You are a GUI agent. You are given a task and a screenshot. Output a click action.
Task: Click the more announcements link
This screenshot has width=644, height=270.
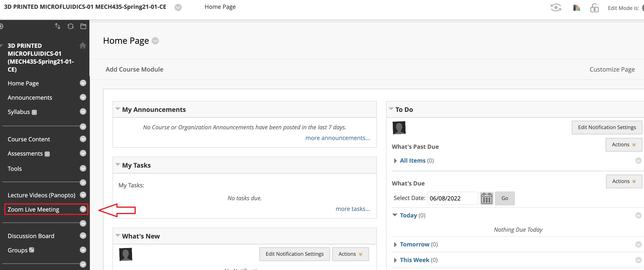tap(337, 138)
